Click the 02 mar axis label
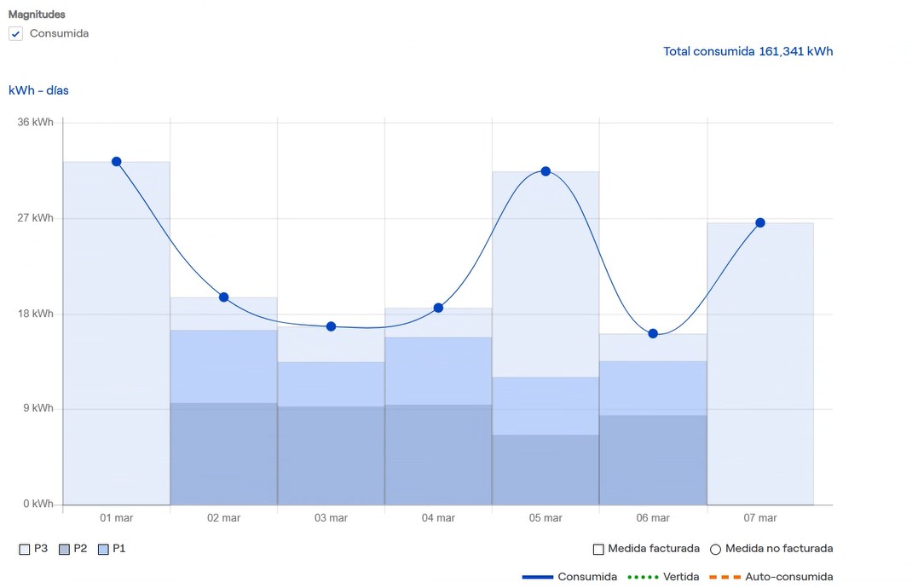Screen dimensions: 918x588 click(x=222, y=517)
